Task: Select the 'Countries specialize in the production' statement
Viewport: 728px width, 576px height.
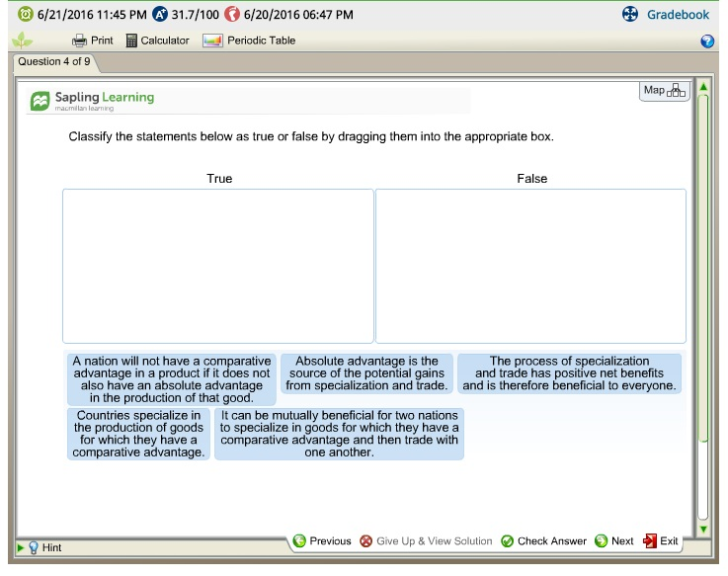Action: [x=138, y=434]
